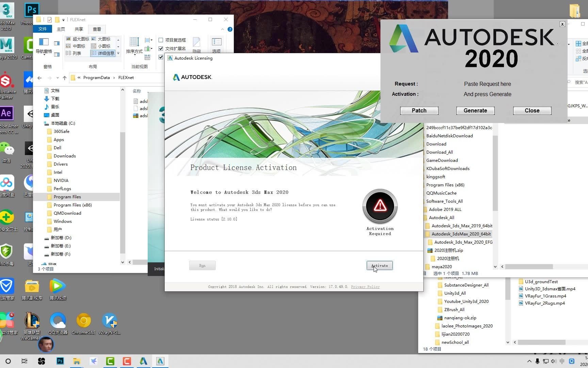
Task: Select the 详细信息 layout option
Action: click(103, 53)
